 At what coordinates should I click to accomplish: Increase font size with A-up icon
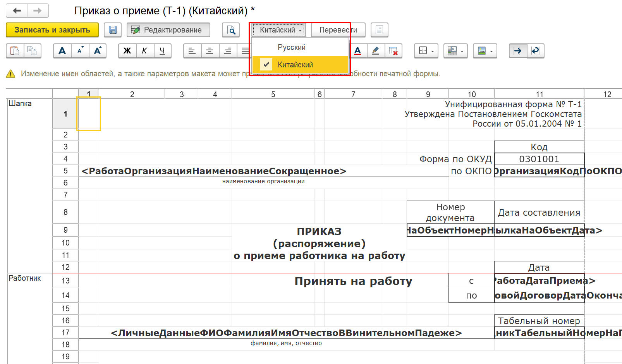[x=98, y=51]
